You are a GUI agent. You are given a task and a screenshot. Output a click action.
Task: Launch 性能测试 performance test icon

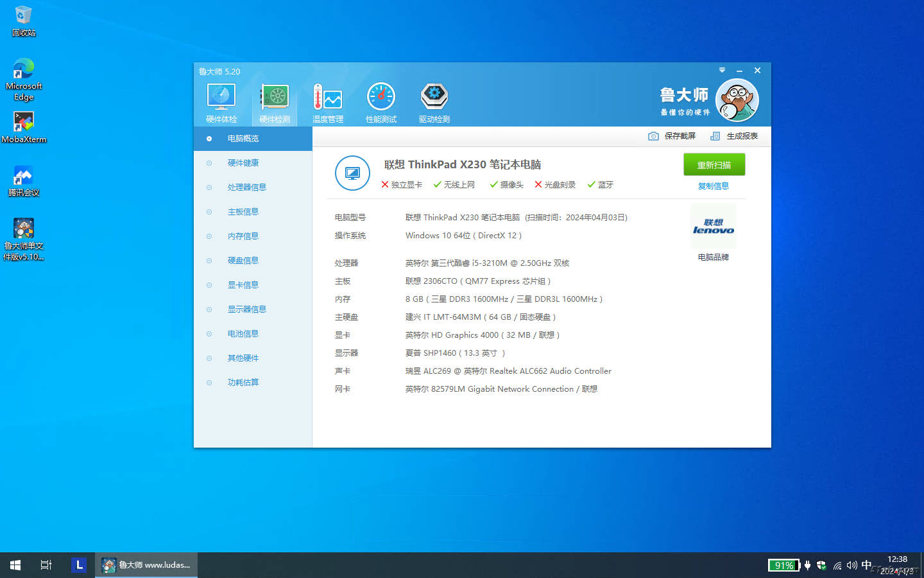click(x=381, y=98)
